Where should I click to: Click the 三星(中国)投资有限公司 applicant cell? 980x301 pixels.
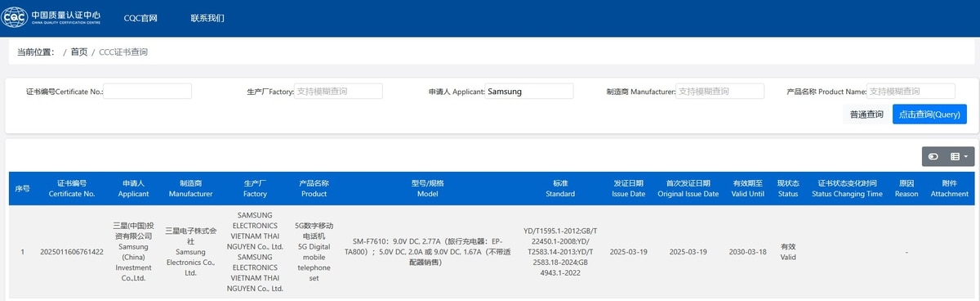coord(133,251)
